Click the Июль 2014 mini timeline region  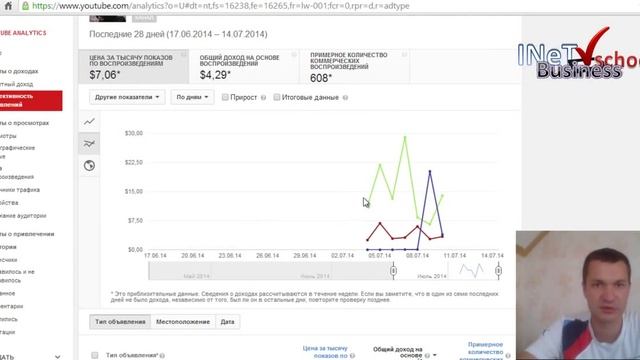(431, 276)
